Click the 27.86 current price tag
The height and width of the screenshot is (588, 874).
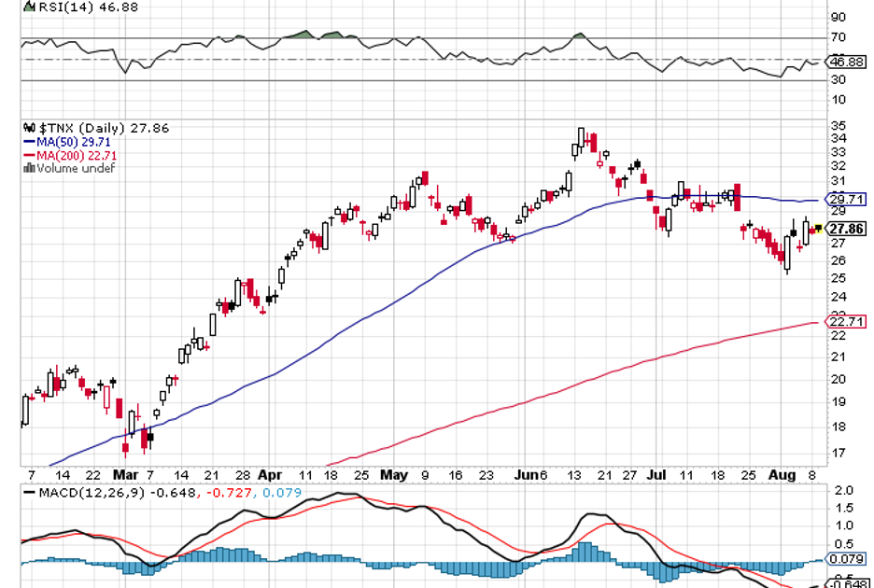(x=844, y=229)
